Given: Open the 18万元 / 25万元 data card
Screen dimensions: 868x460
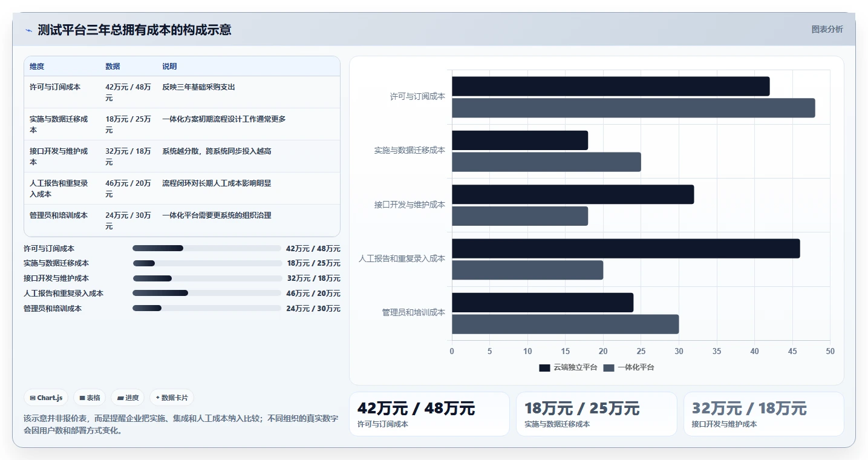Looking at the screenshot, I should (x=596, y=414).
